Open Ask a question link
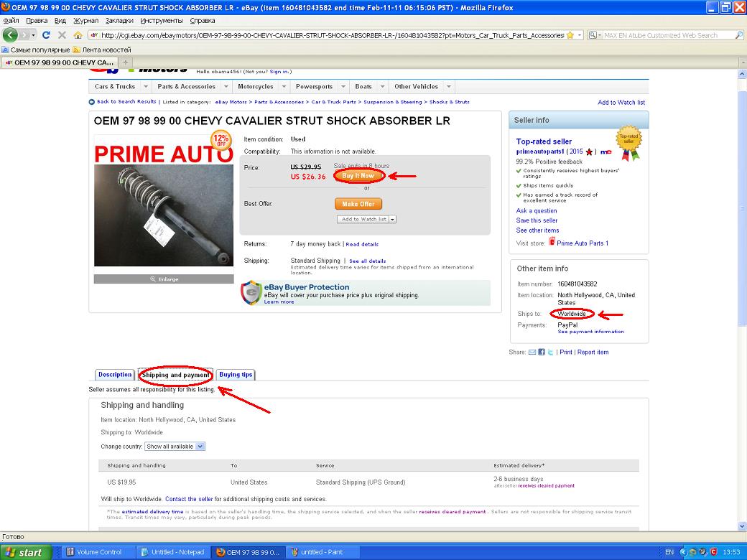This screenshot has height=560, width=747. pos(536,210)
